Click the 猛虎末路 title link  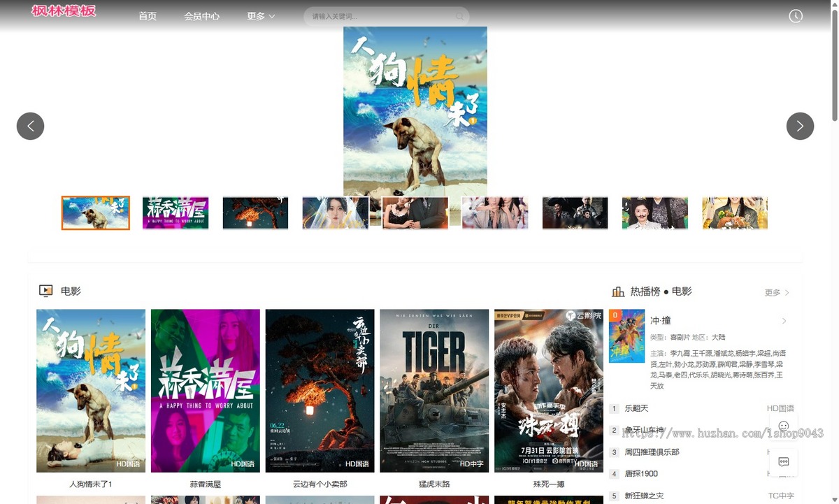tap(434, 484)
